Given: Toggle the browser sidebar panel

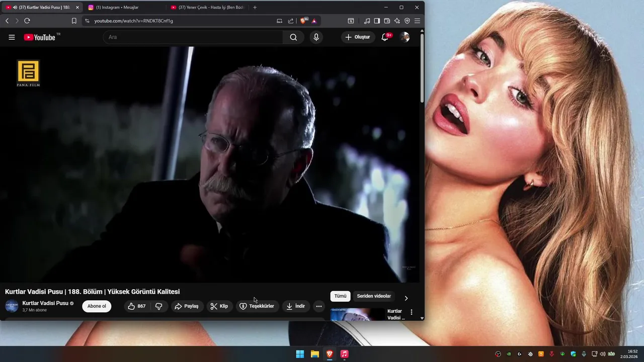Looking at the screenshot, I should tap(377, 21).
